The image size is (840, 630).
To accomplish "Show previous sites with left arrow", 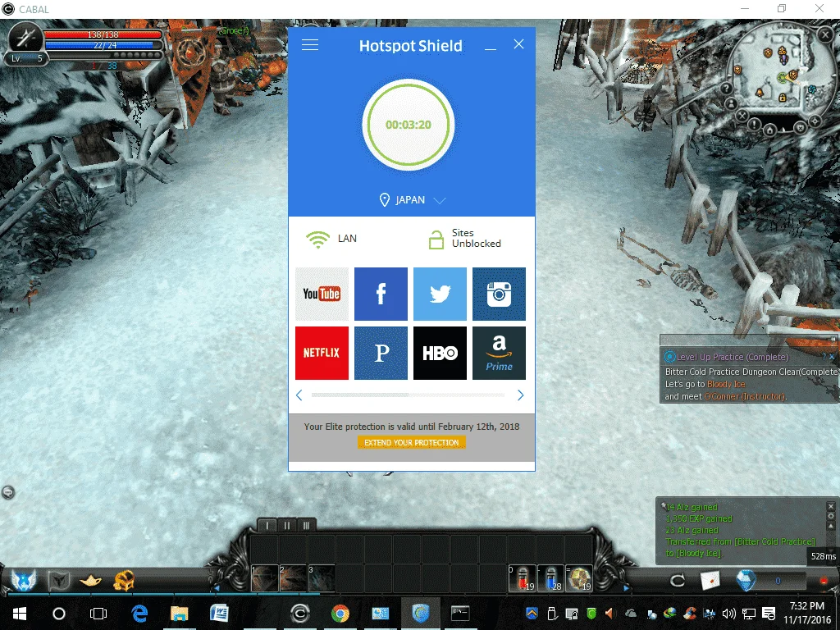I will (x=299, y=395).
